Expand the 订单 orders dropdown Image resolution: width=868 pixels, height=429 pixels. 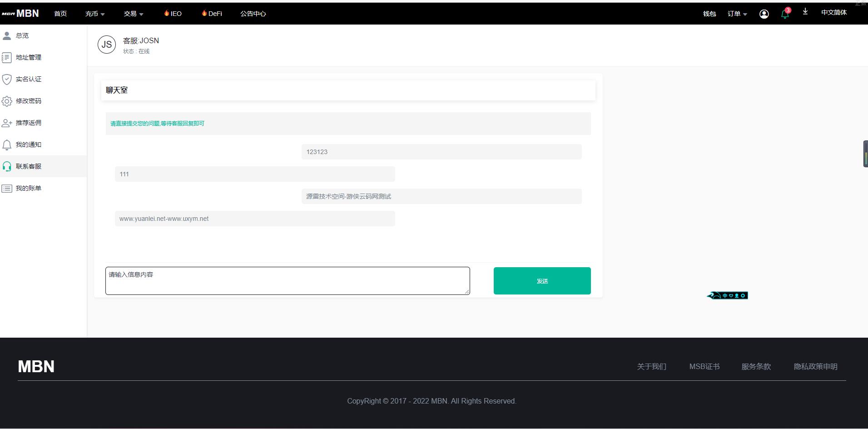pos(737,14)
